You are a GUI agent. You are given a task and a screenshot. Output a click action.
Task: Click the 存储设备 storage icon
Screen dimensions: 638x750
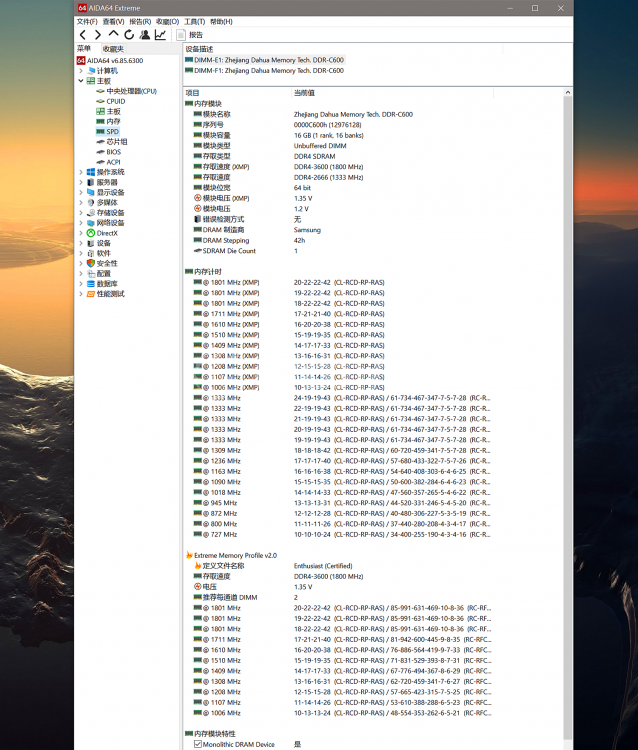(x=91, y=213)
